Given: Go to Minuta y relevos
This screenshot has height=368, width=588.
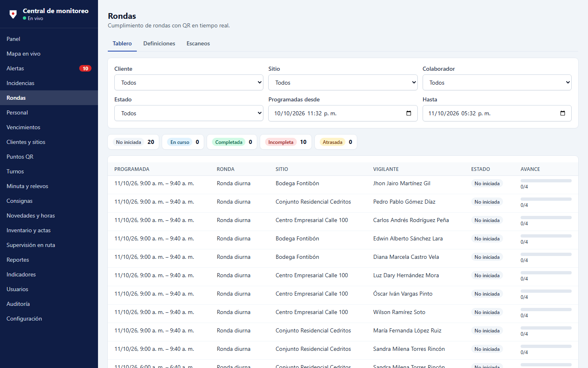Looking at the screenshot, I should click(49, 186).
